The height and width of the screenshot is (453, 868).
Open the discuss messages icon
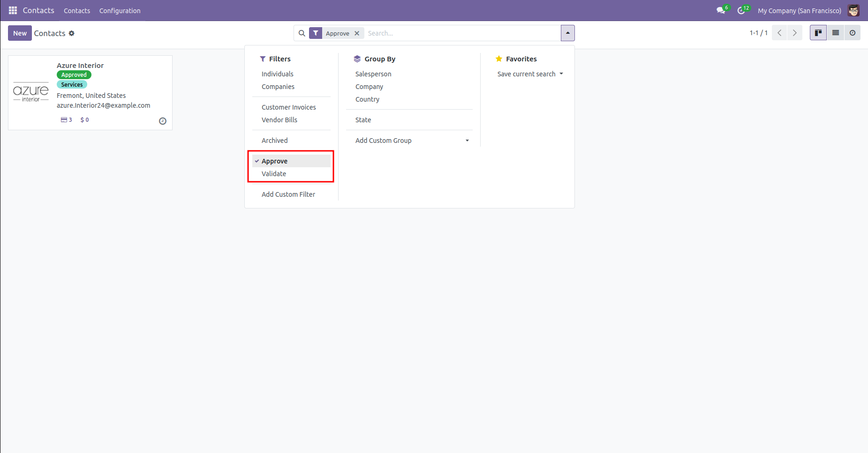(721, 10)
